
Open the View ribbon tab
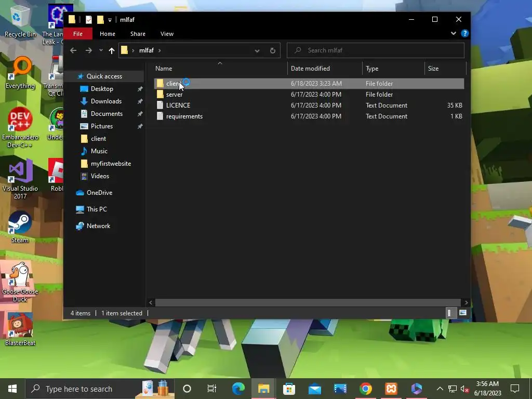[167, 34]
